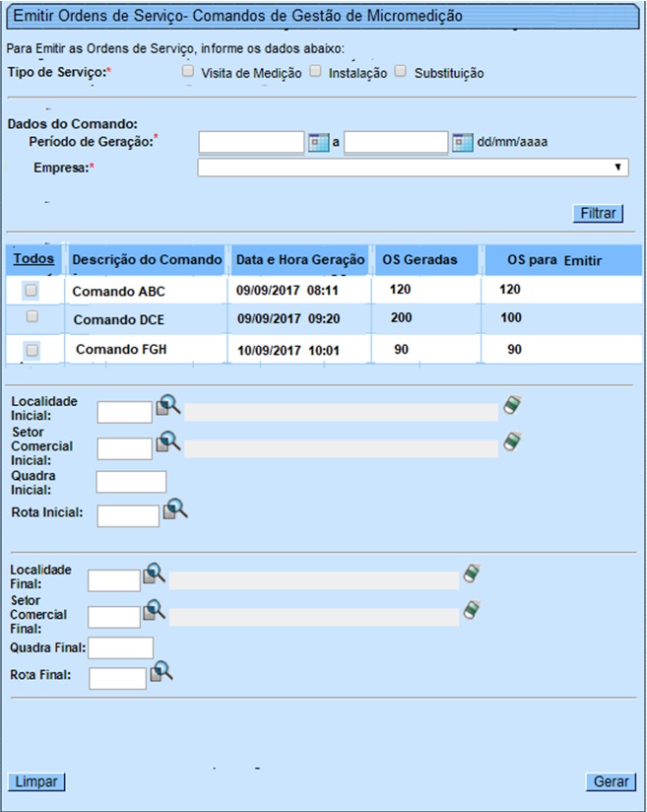Select the Comando DCE row checkbox
The height and width of the screenshot is (812, 647).
click(32, 316)
